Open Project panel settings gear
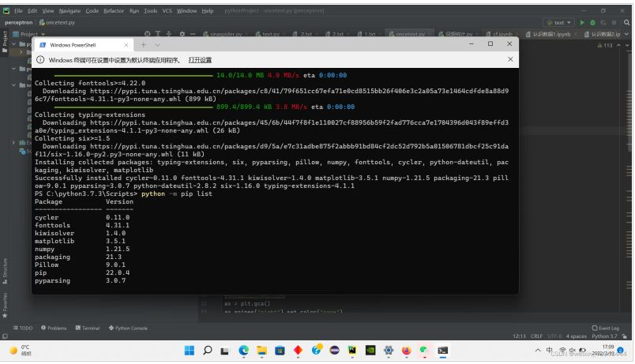Screen dimensions: 635x364 (182, 34)
